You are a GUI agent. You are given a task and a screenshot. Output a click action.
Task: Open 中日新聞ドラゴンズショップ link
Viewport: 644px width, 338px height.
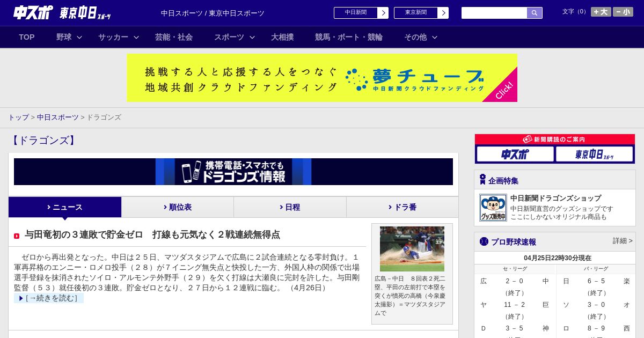click(x=555, y=198)
